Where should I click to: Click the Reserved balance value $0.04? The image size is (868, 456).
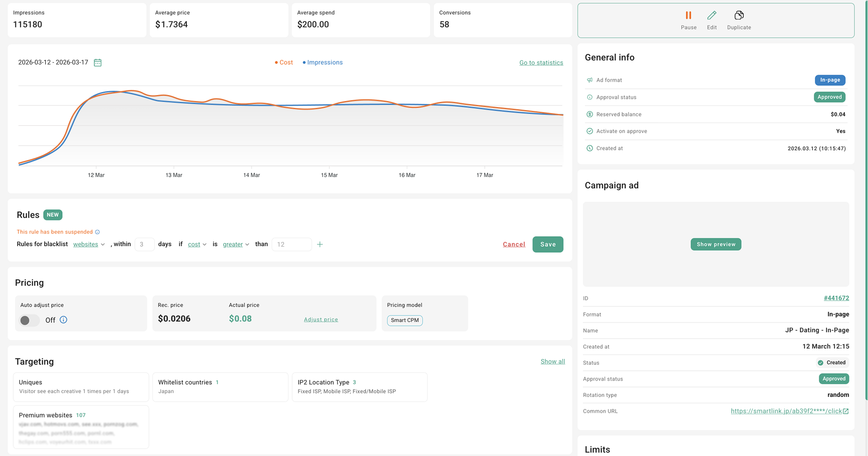coord(838,114)
